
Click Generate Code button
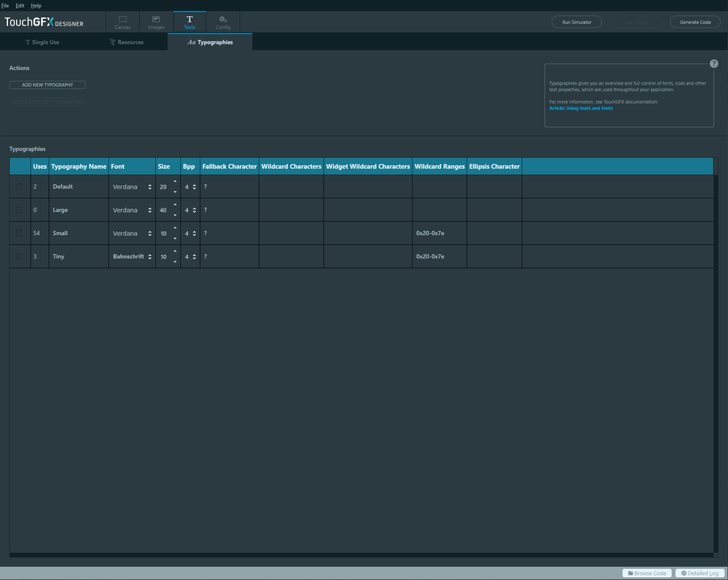(695, 22)
